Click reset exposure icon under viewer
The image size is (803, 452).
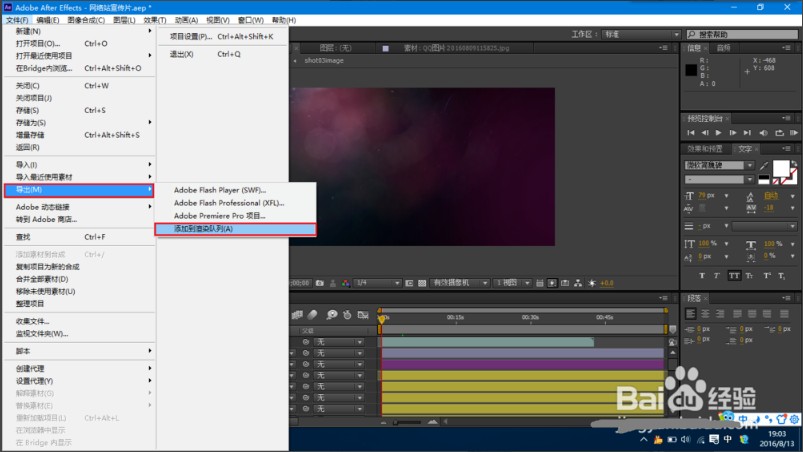pos(592,283)
